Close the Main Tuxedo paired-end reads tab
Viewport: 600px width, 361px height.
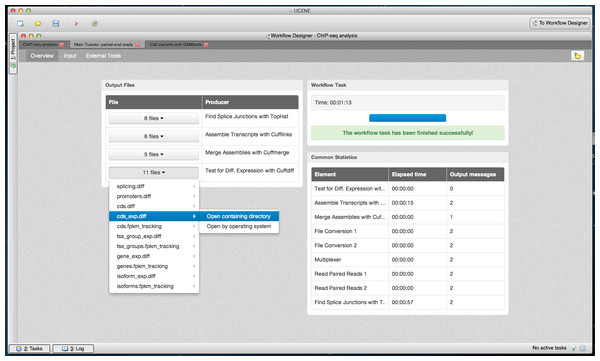click(137, 45)
